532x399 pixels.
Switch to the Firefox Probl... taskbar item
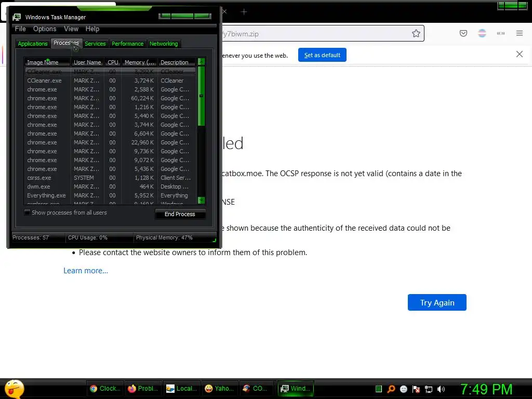pos(143,389)
